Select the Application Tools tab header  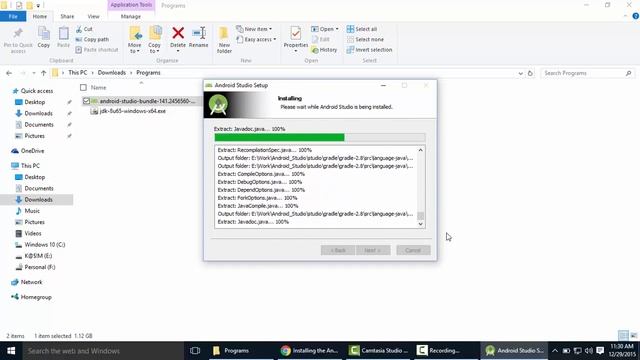click(x=131, y=5)
